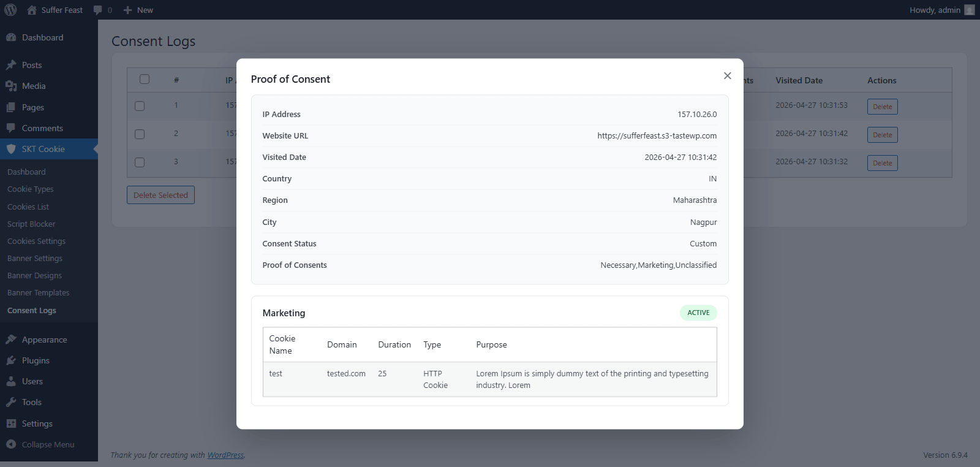This screenshot has width=980, height=467.
Task: Open the Banner Settings submenu item
Action: [x=35, y=259]
